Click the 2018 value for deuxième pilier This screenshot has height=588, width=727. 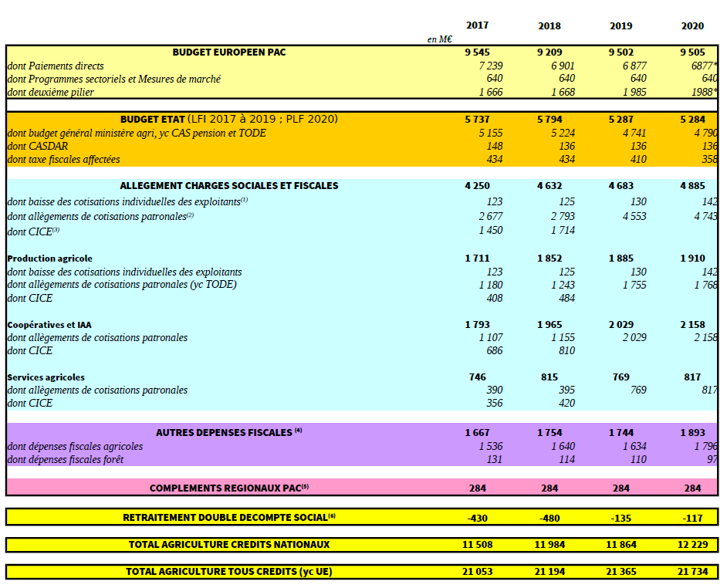(x=563, y=93)
